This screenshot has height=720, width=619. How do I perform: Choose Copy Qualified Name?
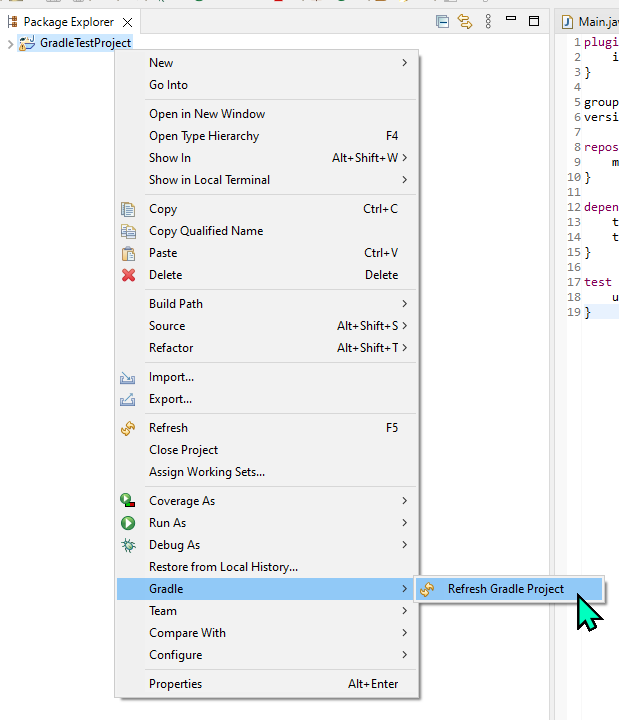point(267,231)
